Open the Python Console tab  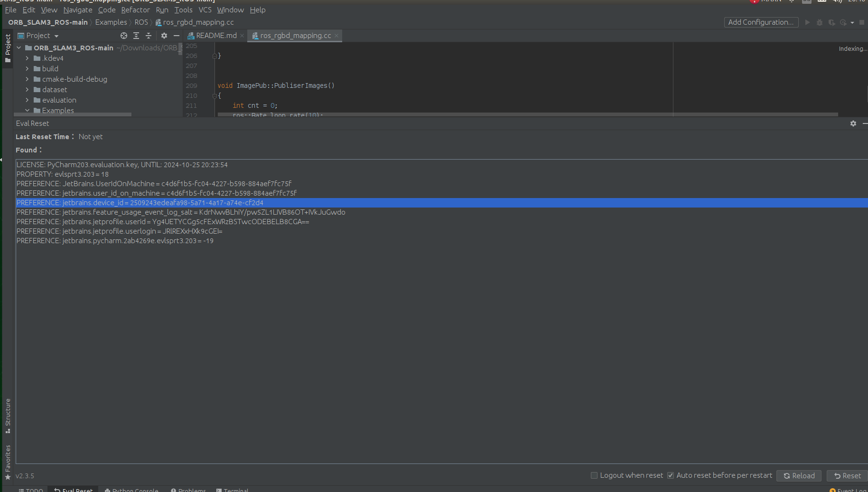point(131,490)
